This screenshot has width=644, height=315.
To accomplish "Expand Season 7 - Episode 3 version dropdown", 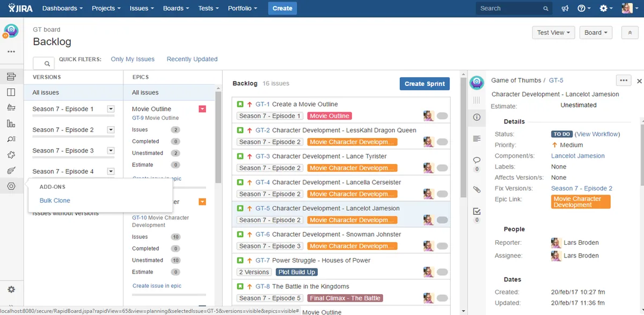I will tap(111, 151).
